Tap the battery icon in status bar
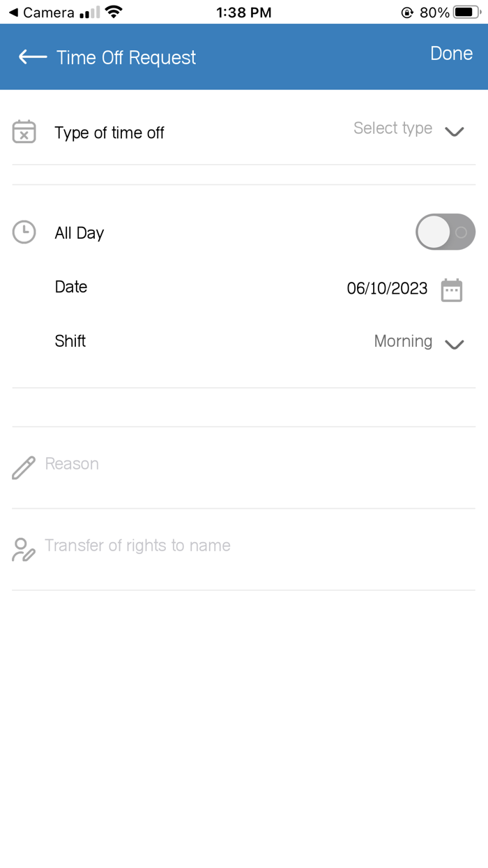The width and height of the screenshot is (488, 868). 466,13
